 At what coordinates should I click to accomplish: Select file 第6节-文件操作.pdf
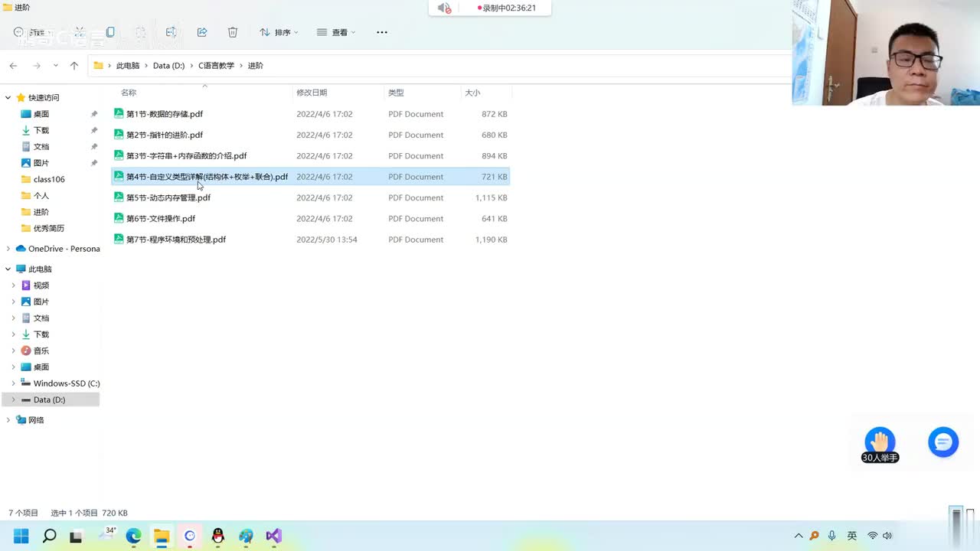click(x=311, y=218)
